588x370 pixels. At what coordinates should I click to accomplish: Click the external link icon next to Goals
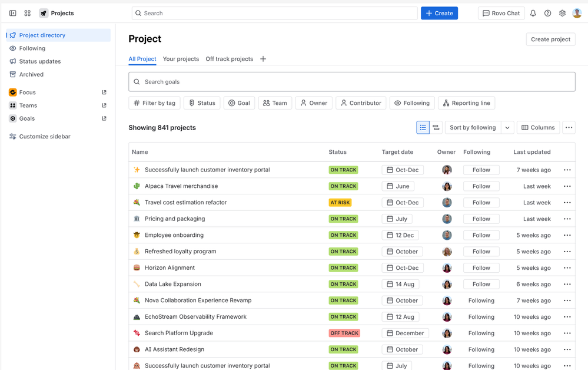point(104,118)
